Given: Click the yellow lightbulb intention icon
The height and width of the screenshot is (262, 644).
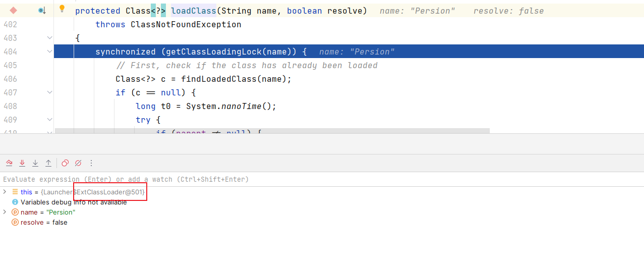Looking at the screenshot, I should [62, 9].
